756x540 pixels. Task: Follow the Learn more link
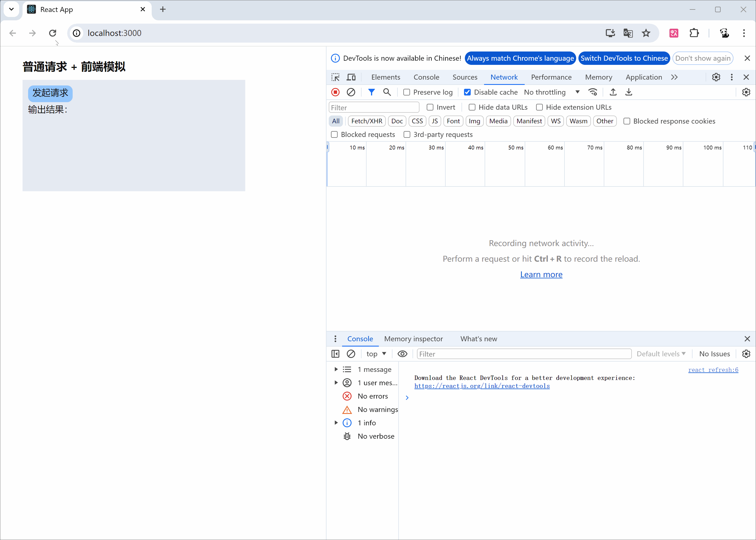(541, 274)
